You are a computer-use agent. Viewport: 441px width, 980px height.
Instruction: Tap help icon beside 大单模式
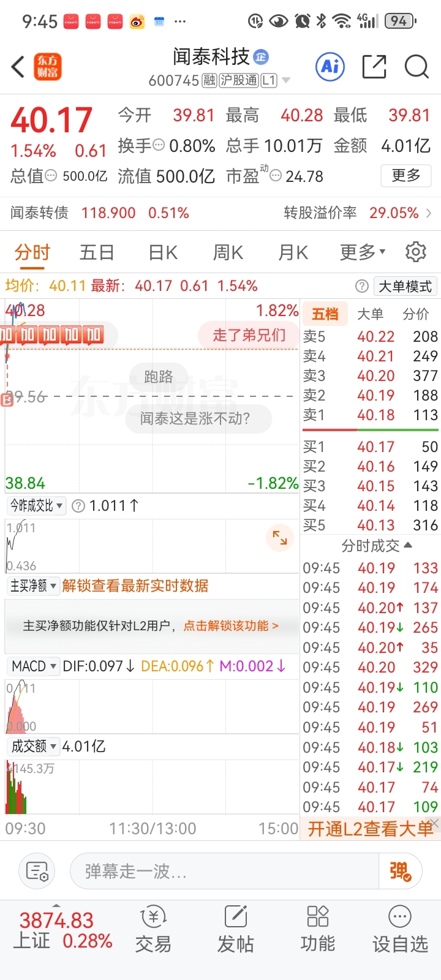pos(362,286)
